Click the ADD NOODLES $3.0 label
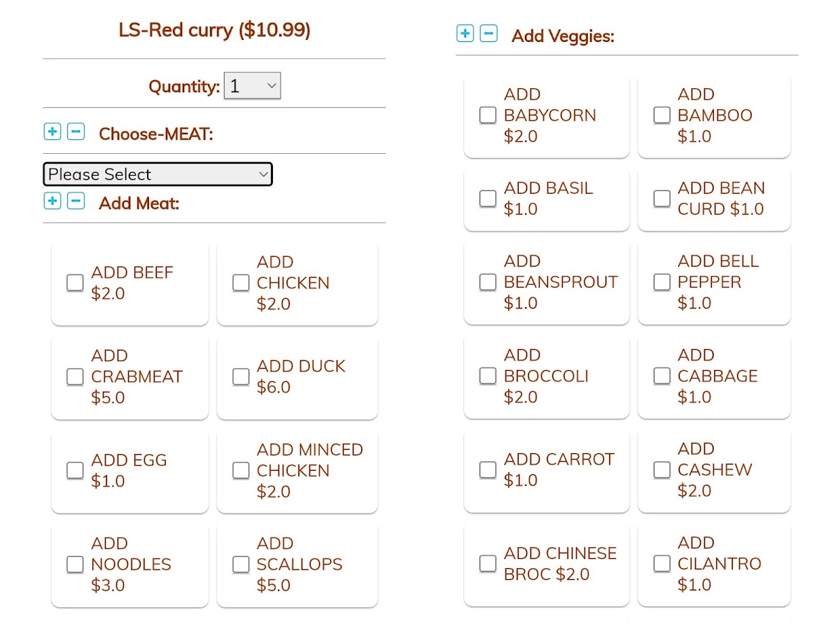 (131, 564)
